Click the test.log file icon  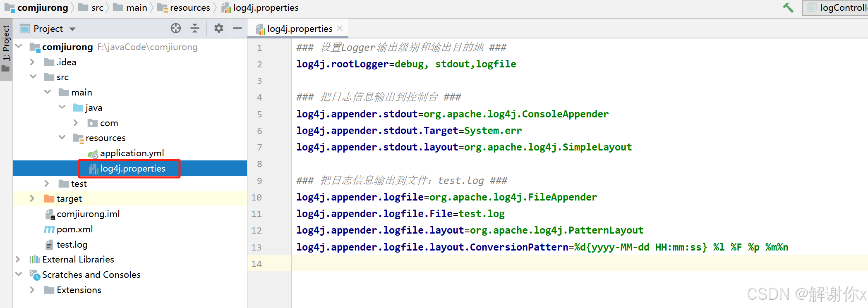(x=49, y=245)
